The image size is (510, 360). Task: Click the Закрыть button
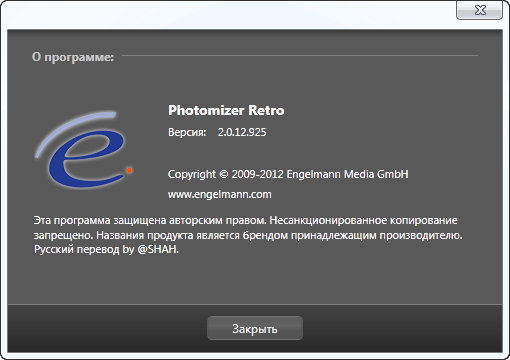255,328
